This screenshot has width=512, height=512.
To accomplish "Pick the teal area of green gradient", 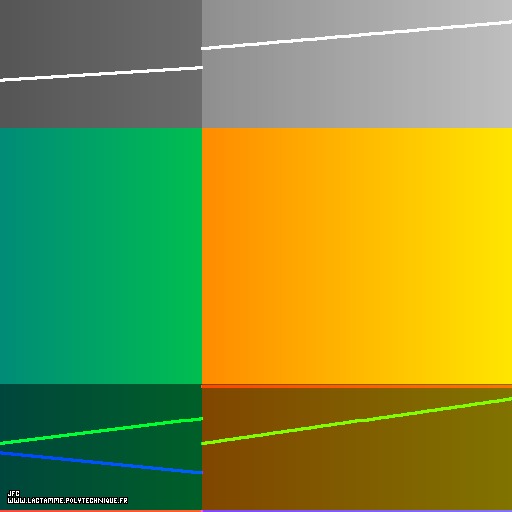I will (x=13, y=256).
